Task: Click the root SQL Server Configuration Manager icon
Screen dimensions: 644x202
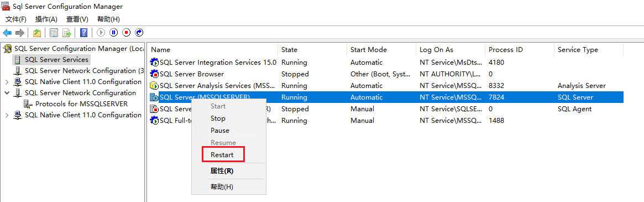Action: pyautogui.click(x=8, y=49)
